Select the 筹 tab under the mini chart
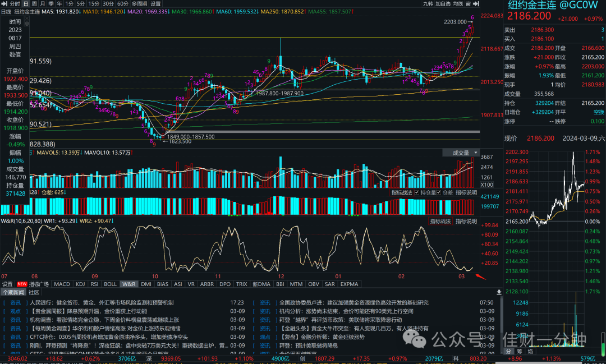The height and width of the screenshot is (364, 606). pos(520,351)
